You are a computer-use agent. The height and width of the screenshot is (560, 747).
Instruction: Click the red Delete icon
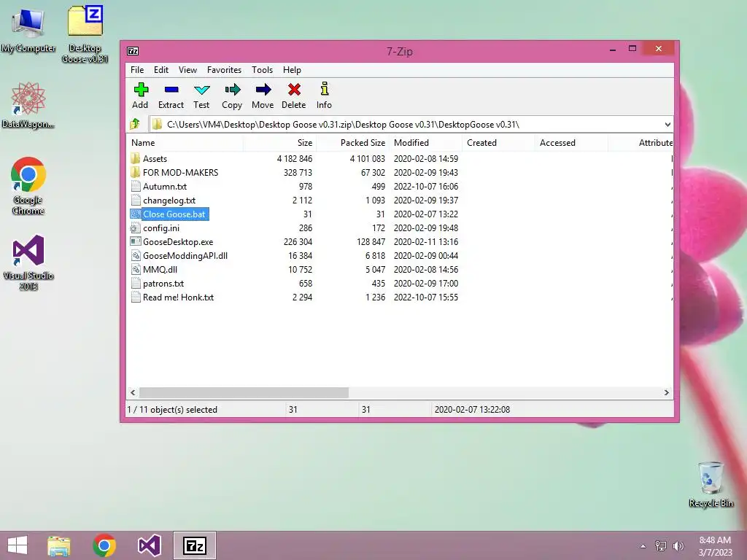click(x=294, y=90)
